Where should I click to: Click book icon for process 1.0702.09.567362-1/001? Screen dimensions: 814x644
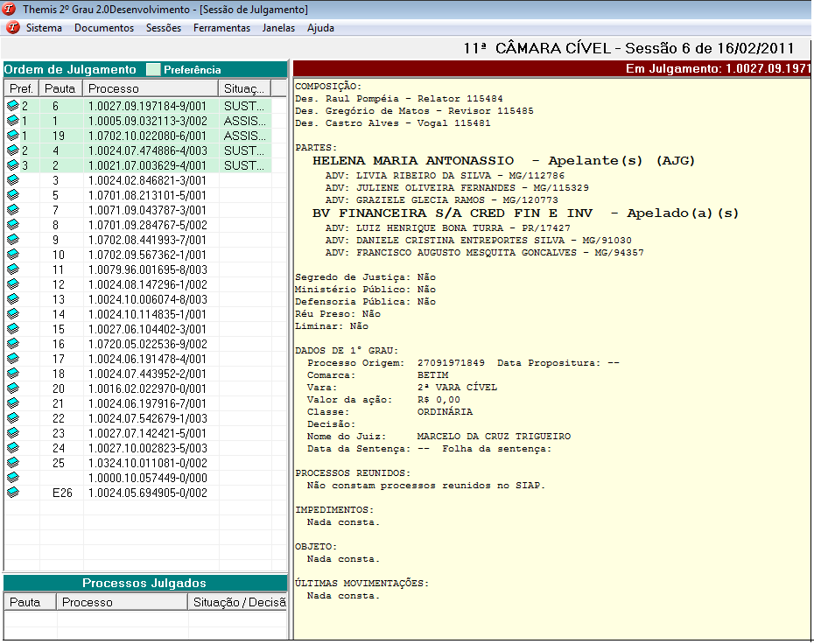tap(13, 255)
